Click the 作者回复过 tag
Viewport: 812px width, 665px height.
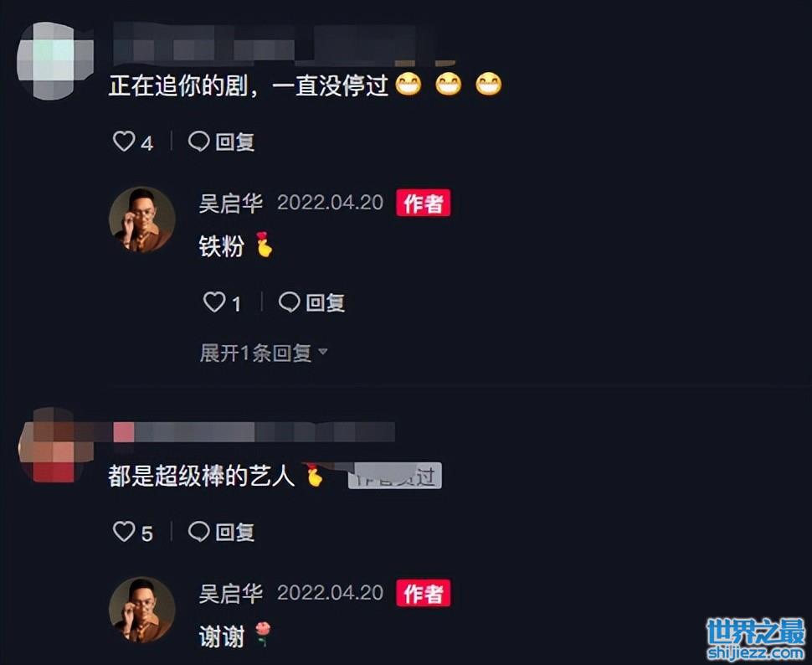tap(394, 476)
